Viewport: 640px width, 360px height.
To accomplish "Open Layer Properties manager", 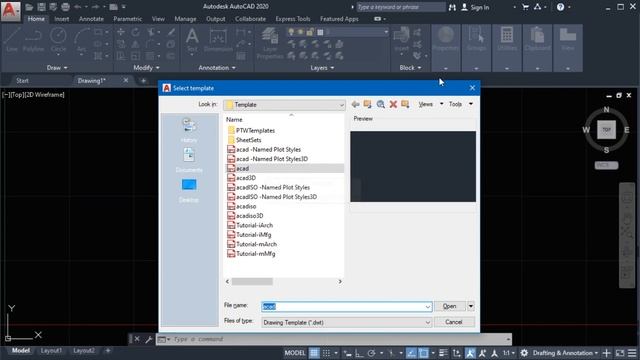I will [x=270, y=43].
